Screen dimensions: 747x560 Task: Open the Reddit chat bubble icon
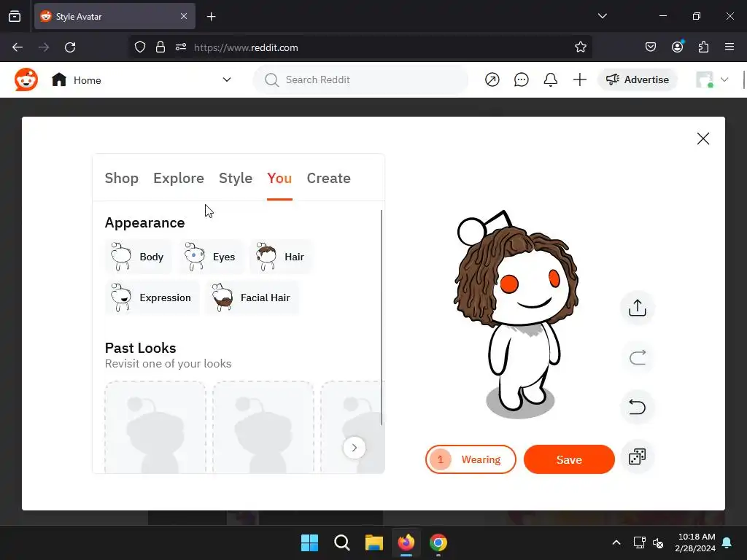521,79
